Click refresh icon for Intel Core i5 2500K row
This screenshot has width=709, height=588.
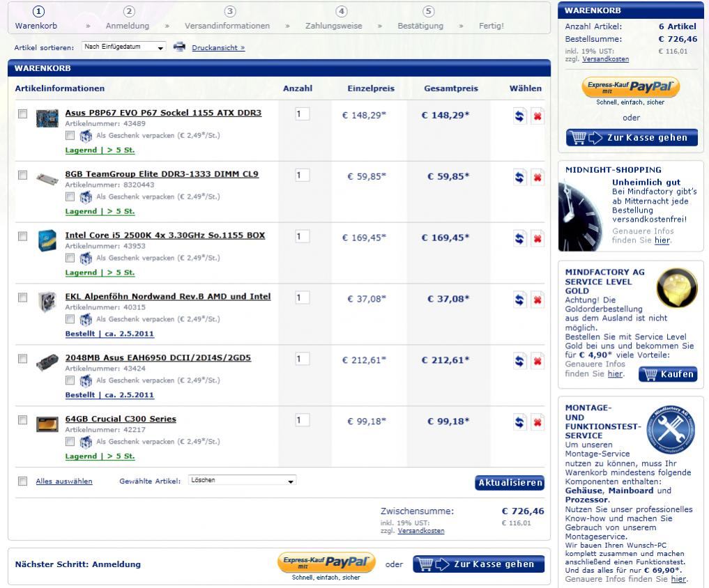click(x=519, y=239)
